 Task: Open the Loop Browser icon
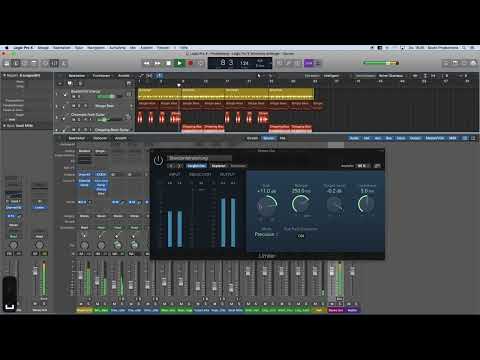point(464,63)
